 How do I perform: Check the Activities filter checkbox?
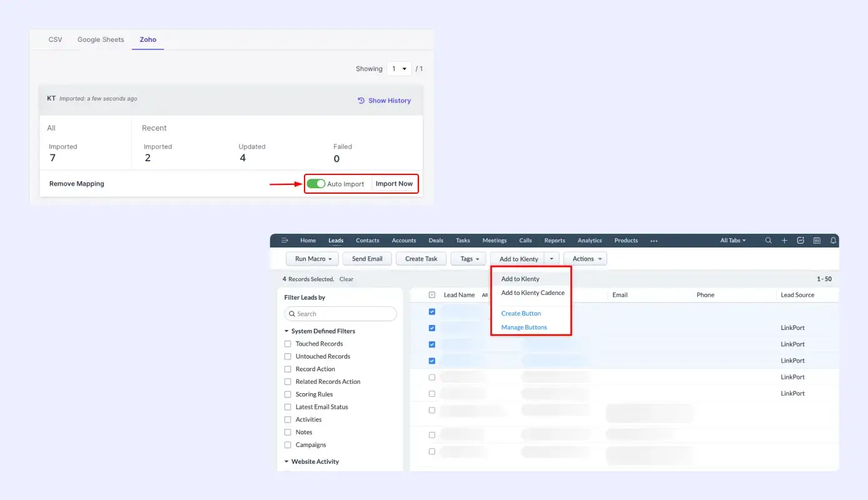click(x=288, y=419)
